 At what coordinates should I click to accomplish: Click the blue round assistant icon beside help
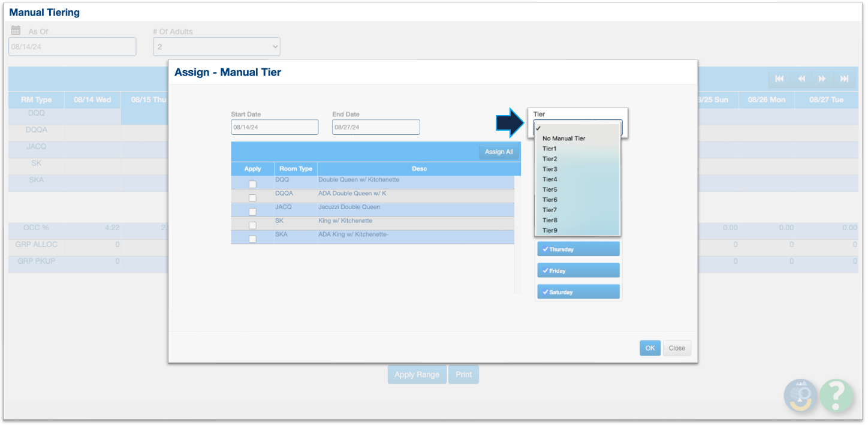(801, 396)
